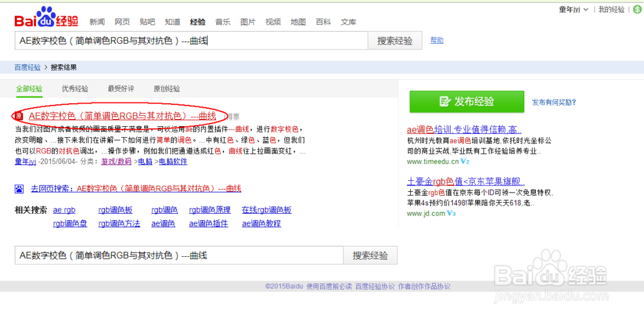Click the Baidu Jingyan logo

(x=46, y=17)
